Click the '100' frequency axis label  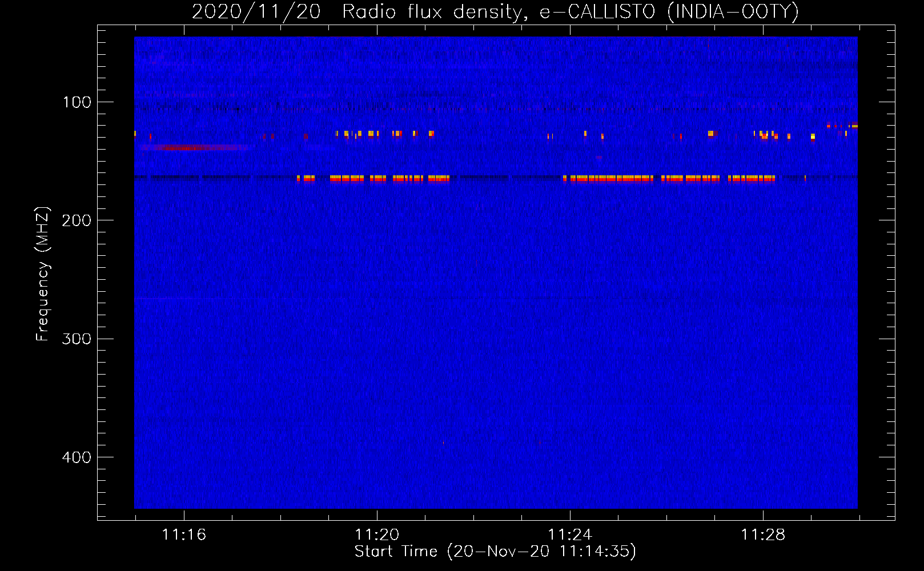point(77,102)
